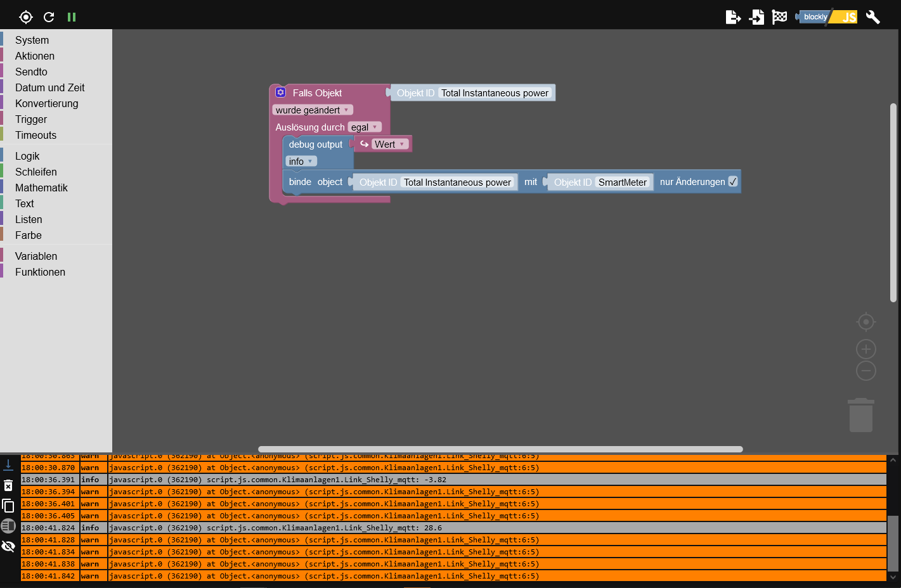
Task: Toggle the log line wrap icon
Action: (8, 526)
